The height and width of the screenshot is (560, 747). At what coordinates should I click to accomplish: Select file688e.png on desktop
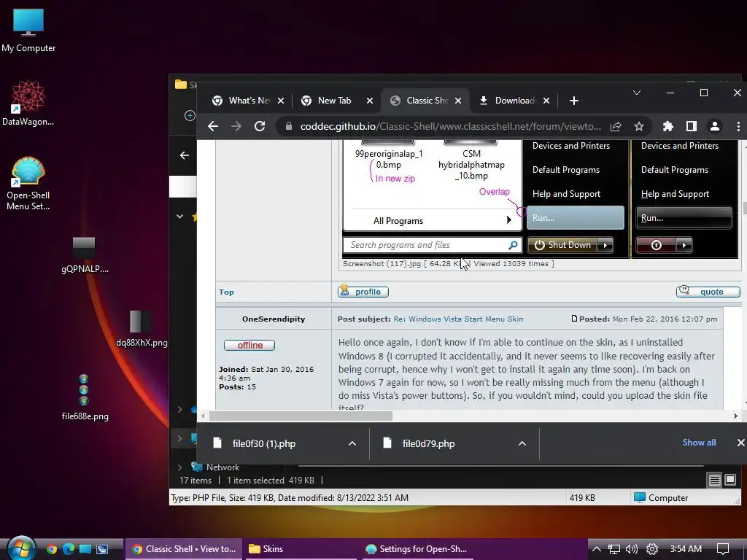pyautogui.click(x=85, y=397)
